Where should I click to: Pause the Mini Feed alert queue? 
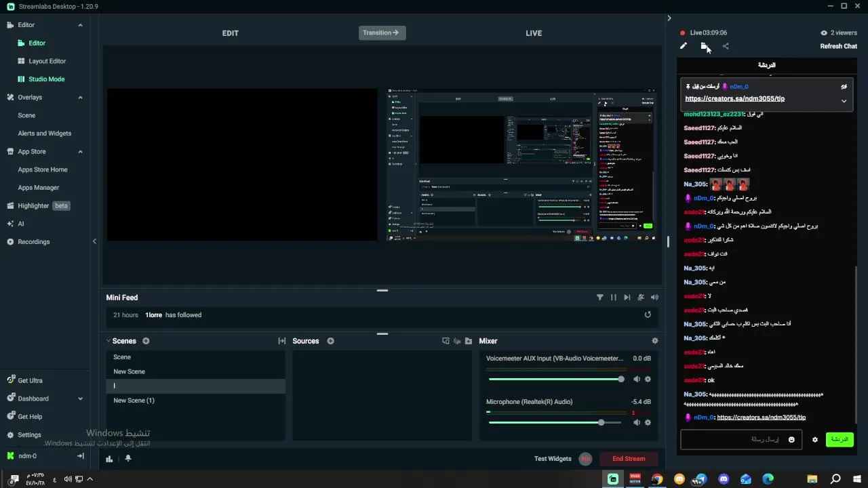pyautogui.click(x=614, y=297)
